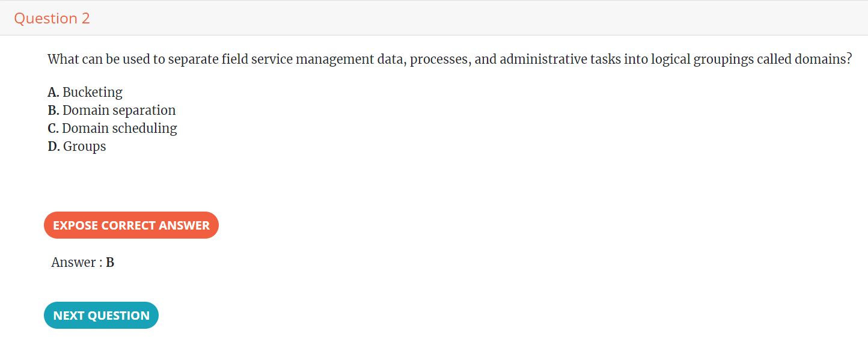The height and width of the screenshot is (342, 868).
Task: Click the bold letter D. label
Action: [54, 146]
